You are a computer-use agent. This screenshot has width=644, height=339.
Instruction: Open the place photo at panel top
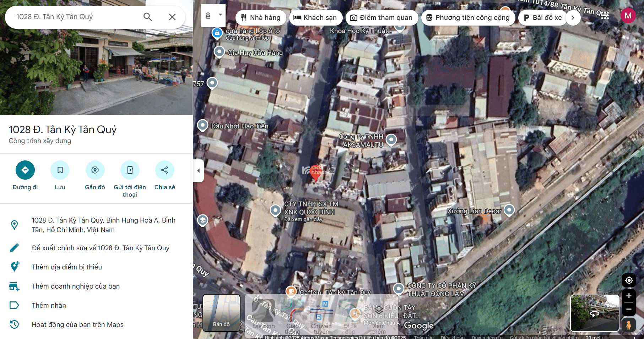coord(96,58)
